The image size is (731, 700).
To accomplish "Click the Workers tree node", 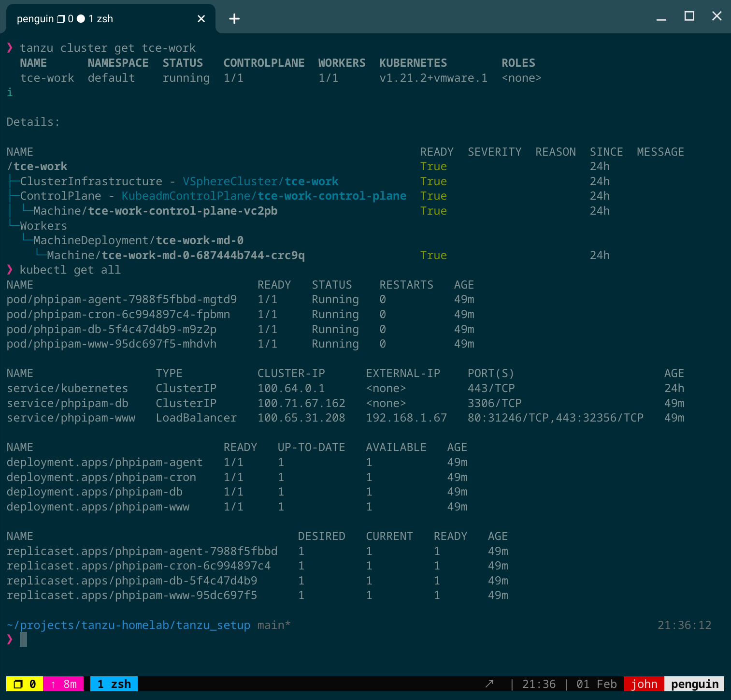I will (43, 226).
